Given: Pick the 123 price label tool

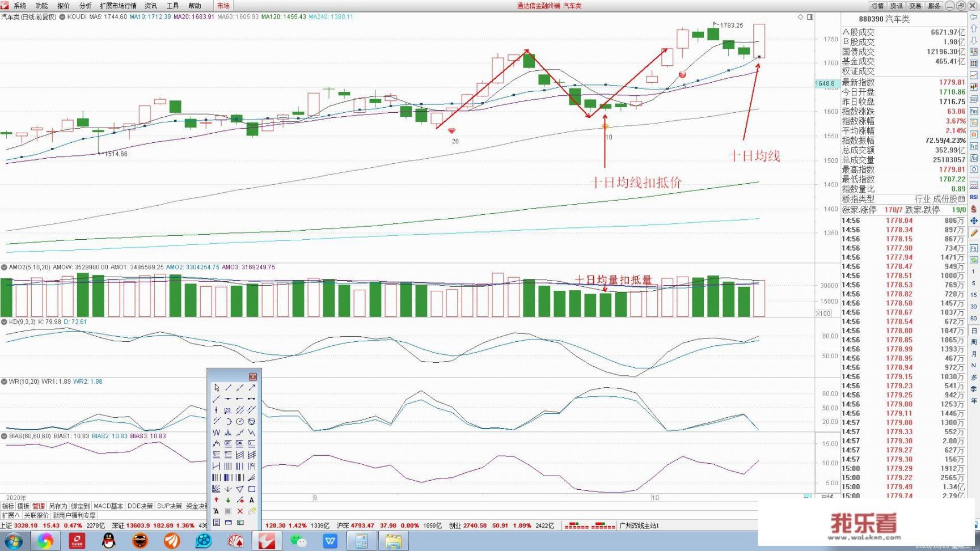Looking at the screenshot, I should pos(228,410).
